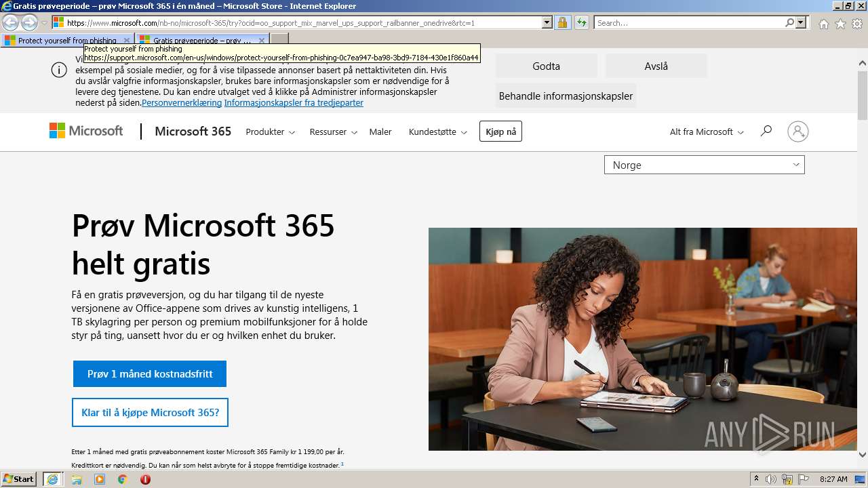Open 'Informasjonskapsler fra tredjeparter' link
The height and width of the screenshot is (488, 868).
tap(294, 102)
